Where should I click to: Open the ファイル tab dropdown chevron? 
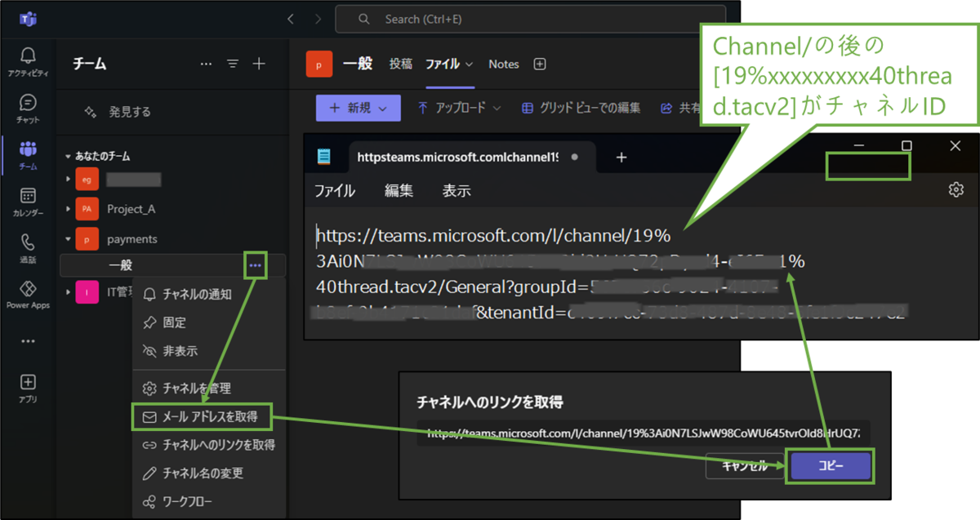click(470, 64)
